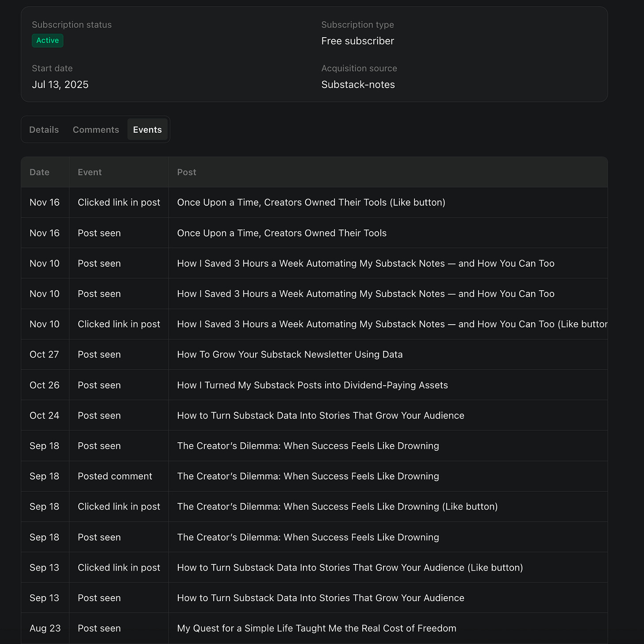The height and width of the screenshot is (644, 644).
Task: Open 'How I Saved 3 Hours' (Like button) post
Action: click(392, 324)
